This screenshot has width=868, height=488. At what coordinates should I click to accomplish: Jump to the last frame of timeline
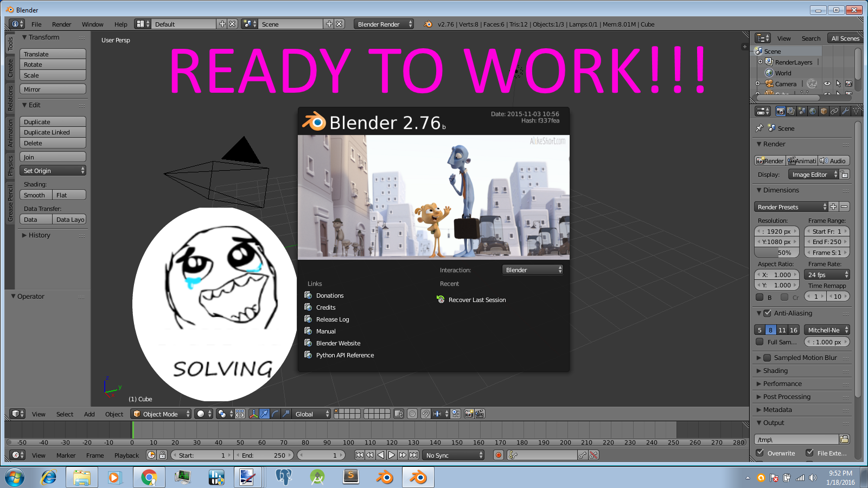click(413, 455)
